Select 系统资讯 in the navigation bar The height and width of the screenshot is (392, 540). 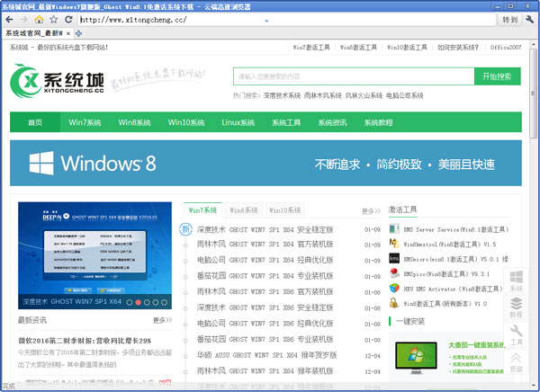pyautogui.click(x=332, y=122)
